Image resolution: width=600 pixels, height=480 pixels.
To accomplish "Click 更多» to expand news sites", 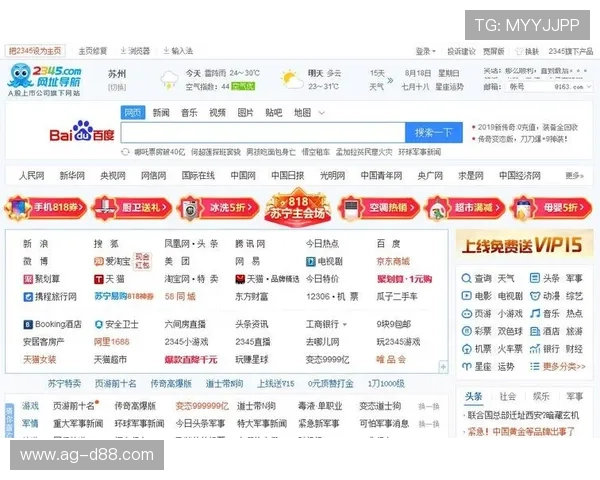I will click(x=574, y=176).
